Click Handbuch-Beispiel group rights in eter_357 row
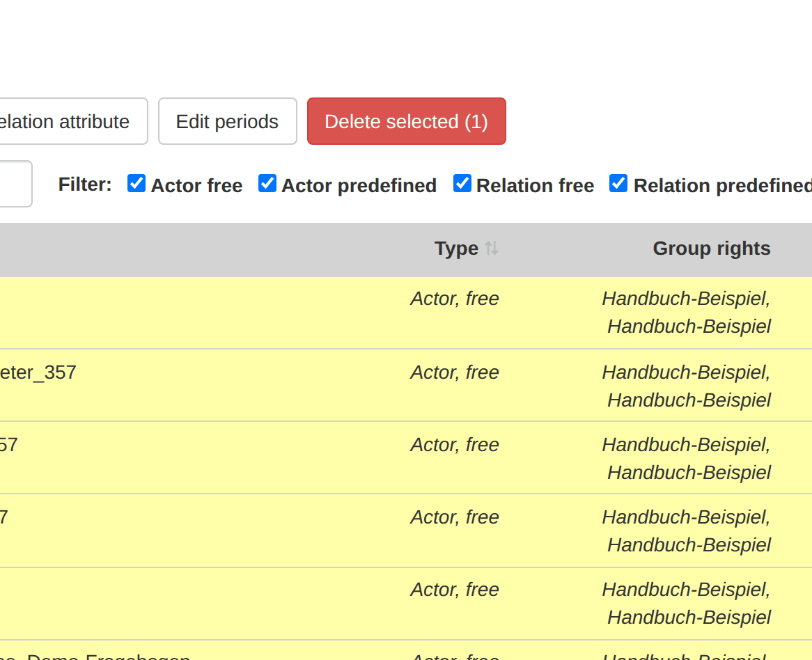 click(687, 386)
